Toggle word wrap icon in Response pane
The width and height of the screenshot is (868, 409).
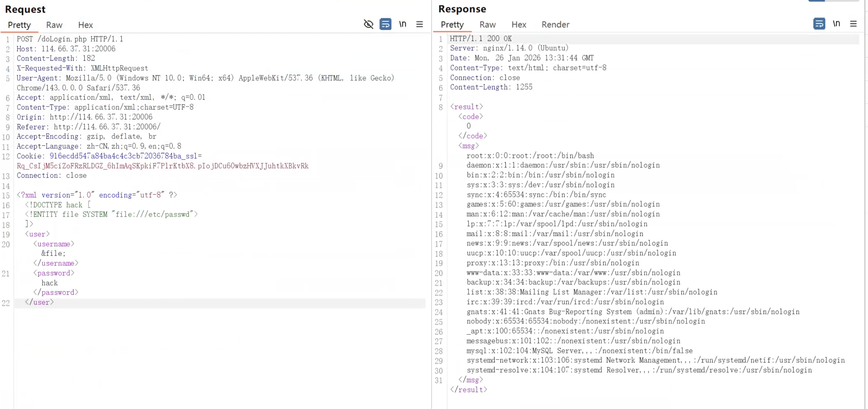819,24
